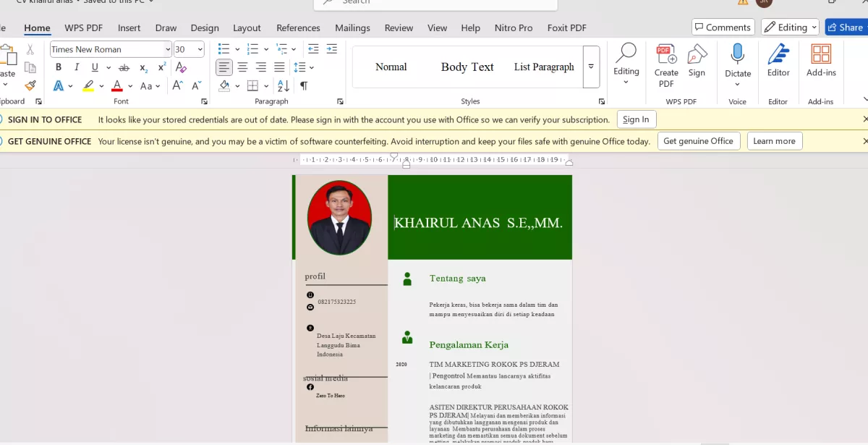Viewport: 868px width, 445px height.
Task: Toggle bold formatting
Action: point(59,67)
